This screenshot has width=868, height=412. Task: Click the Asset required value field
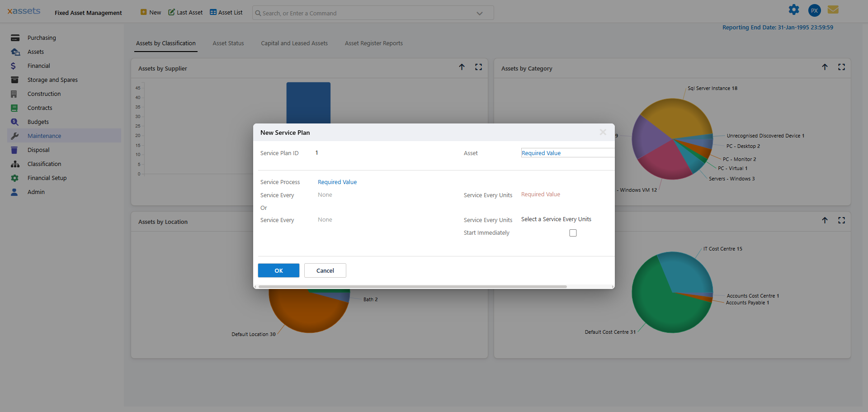tap(567, 153)
